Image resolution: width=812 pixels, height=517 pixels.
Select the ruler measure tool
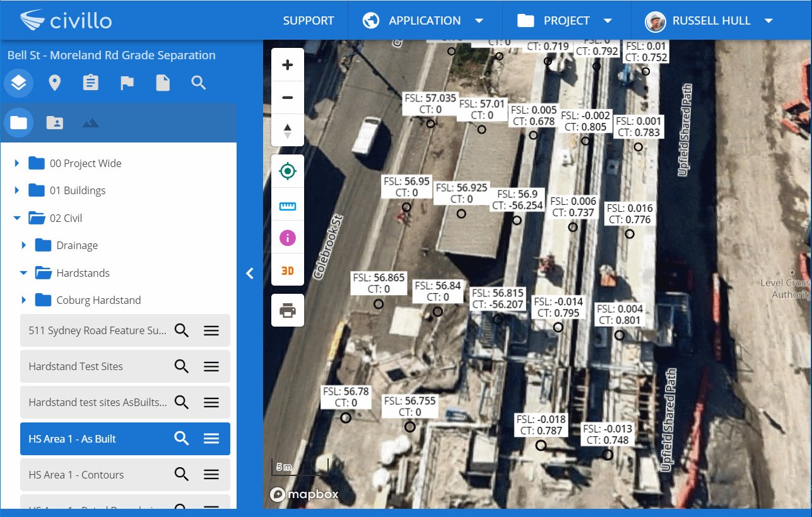pyautogui.click(x=288, y=205)
